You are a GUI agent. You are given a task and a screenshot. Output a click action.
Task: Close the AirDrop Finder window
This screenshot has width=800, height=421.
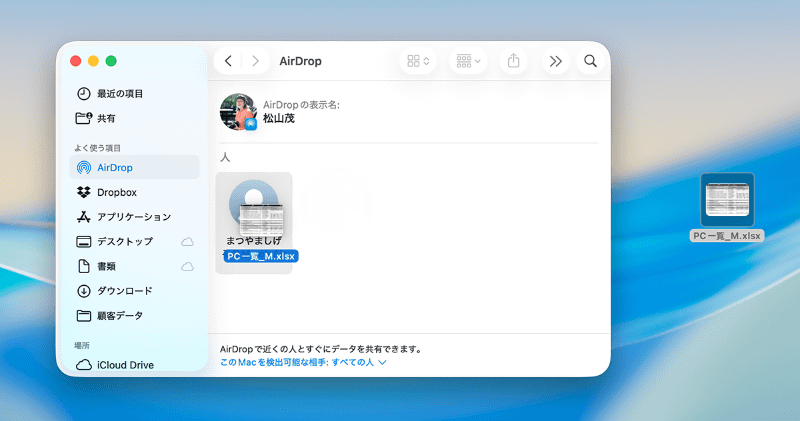click(76, 61)
